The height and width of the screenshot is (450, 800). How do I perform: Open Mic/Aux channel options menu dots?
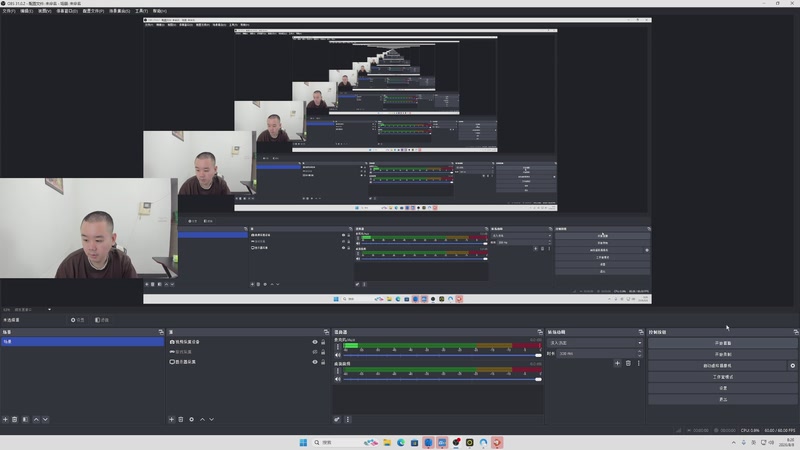point(337,347)
